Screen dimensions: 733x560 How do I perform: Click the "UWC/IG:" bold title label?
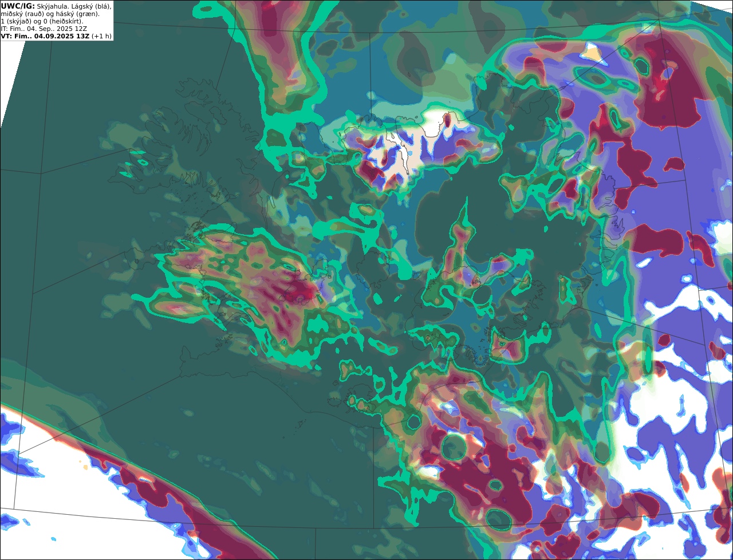(18, 6)
